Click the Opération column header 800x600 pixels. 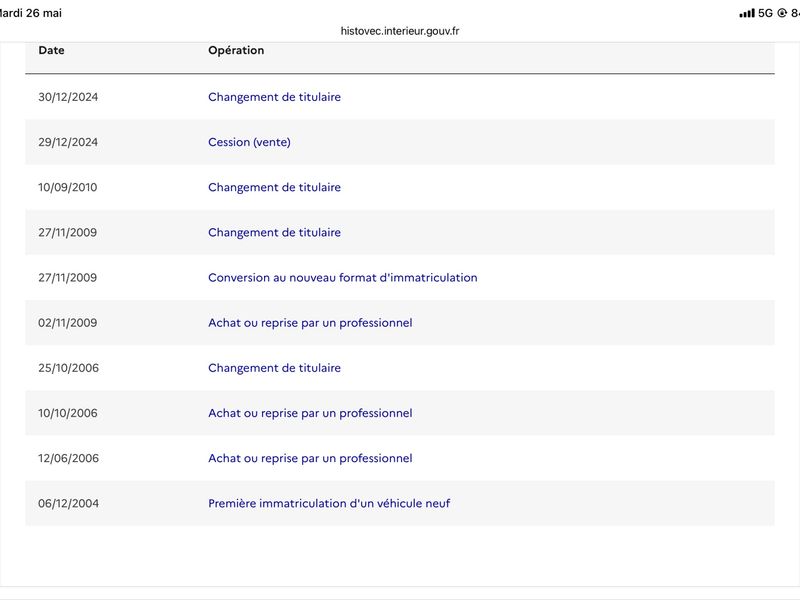pos(236,50)
